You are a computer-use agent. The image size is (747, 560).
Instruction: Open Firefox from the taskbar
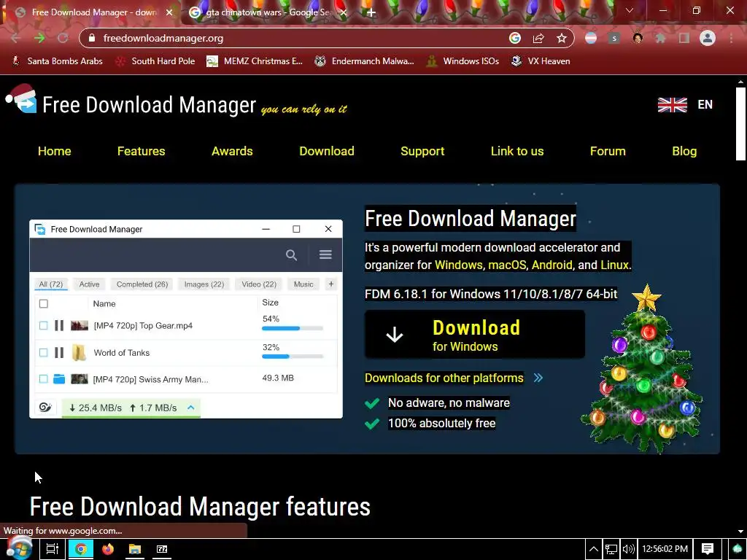[x=108, y=549]
